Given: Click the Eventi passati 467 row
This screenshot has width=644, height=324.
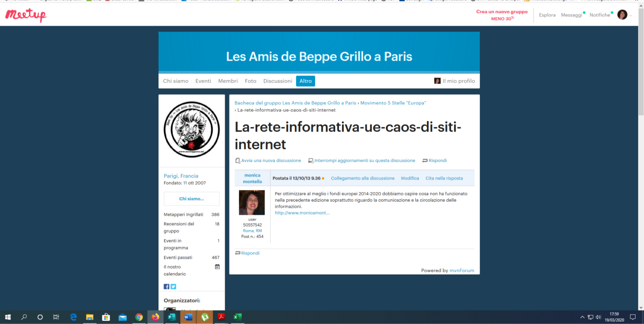Looking at the screenshot, I should click(x=192, y=257).
